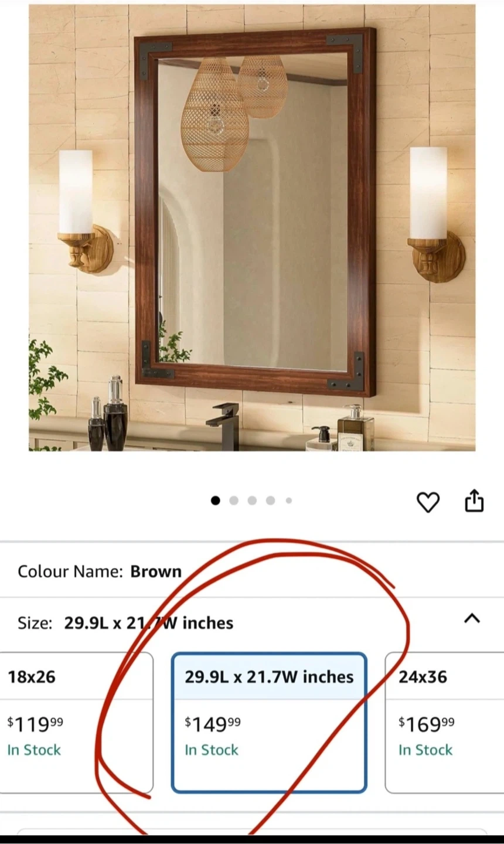Viewport: 504px width, 844px height.
Task: Tap the $169.99 price
Action: [x=427, y=724]
